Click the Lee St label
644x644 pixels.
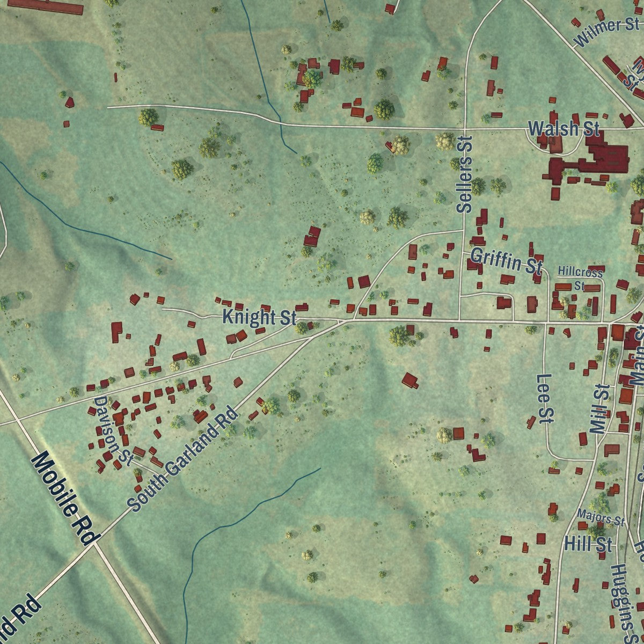click(545, 399)
